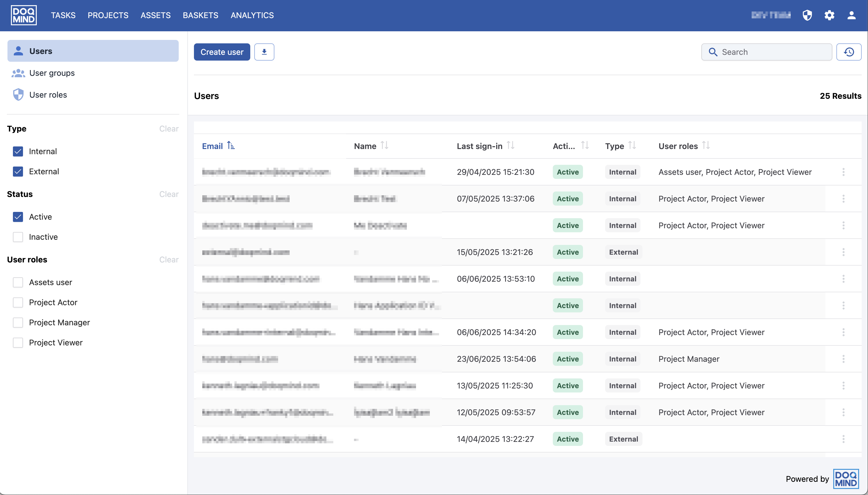This screenshot has width=868, height=495.
Task: Uncheck the Internal type filter
Action: (18, 151)
